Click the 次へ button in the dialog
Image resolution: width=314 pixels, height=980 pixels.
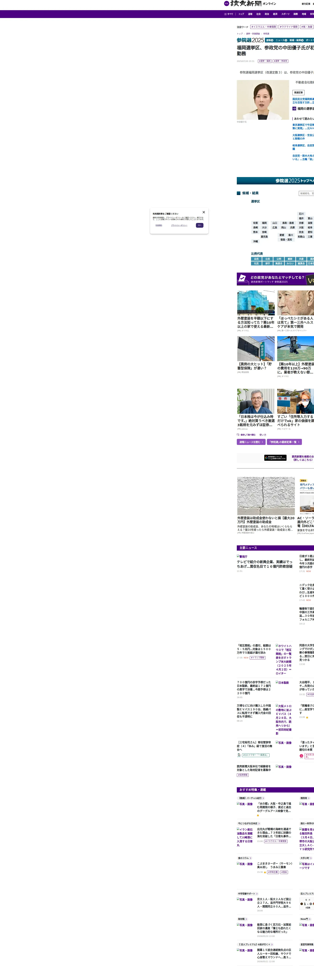coord(199,225)
